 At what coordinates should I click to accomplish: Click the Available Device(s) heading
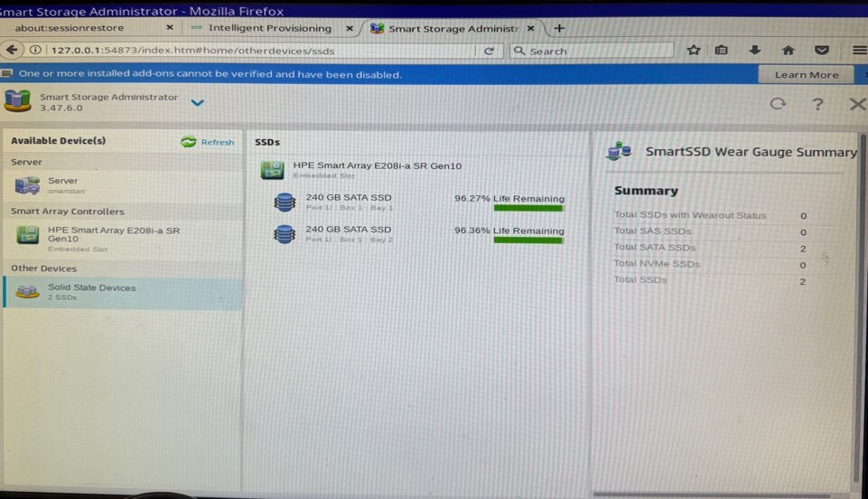[x=58, y=141]
